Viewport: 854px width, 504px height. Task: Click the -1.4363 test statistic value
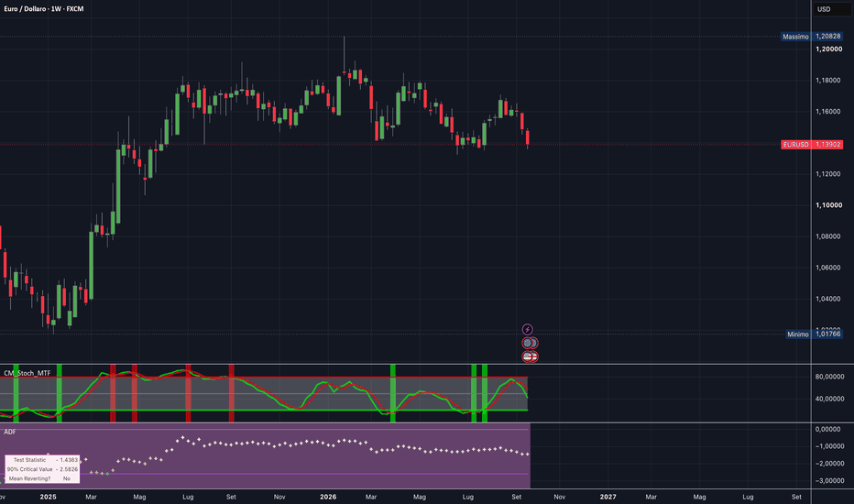pos(67,460)
